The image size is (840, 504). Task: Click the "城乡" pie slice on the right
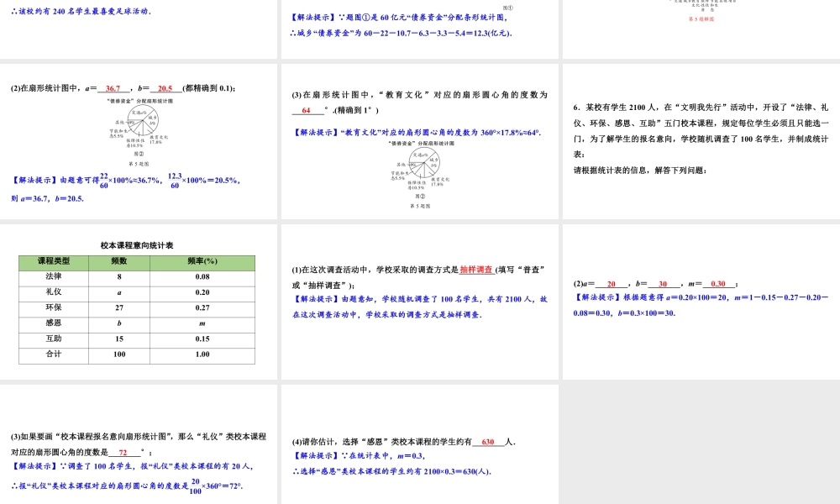(151, 120)
